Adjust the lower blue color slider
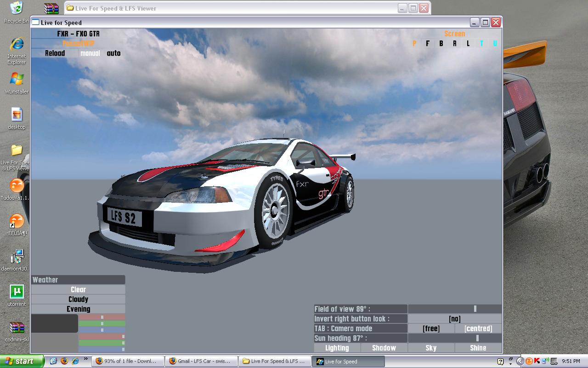 point(102,349)
